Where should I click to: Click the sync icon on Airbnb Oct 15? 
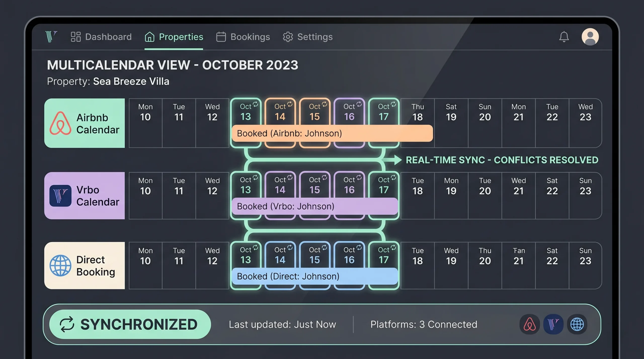pos(325,104)
